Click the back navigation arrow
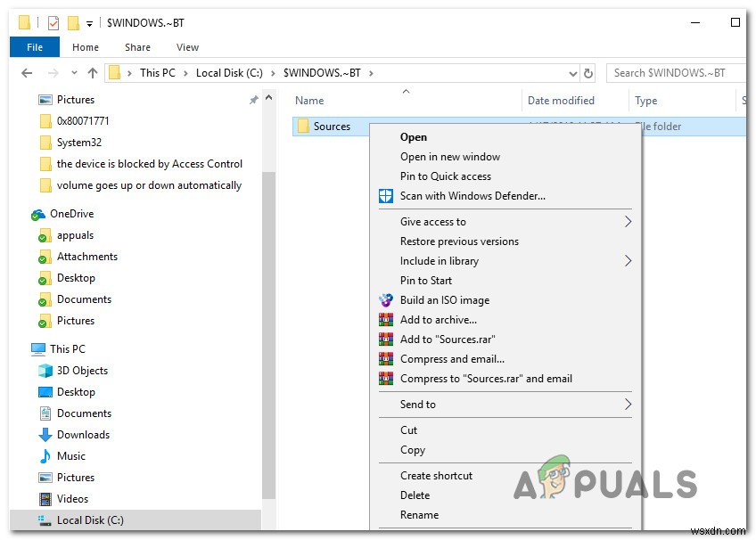Image resolution: width=756 pixels, height=540 pixels. tap(27, 72)
